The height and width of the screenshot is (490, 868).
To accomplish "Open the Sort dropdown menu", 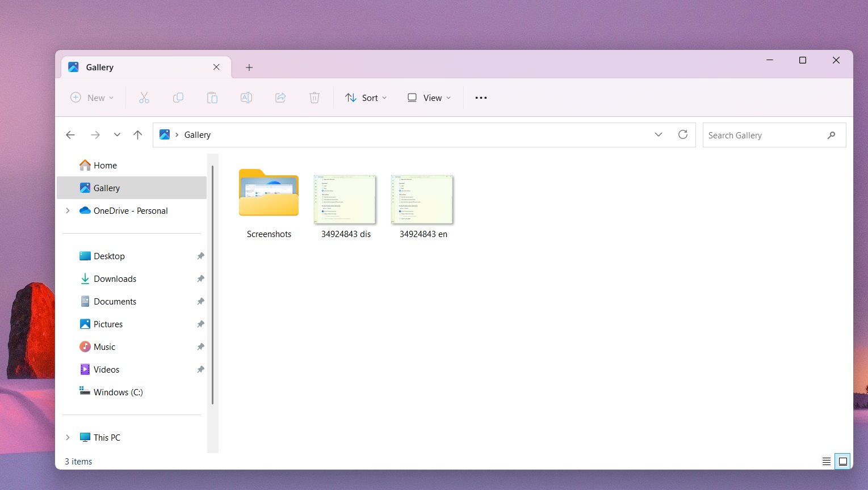I will 366,98.
